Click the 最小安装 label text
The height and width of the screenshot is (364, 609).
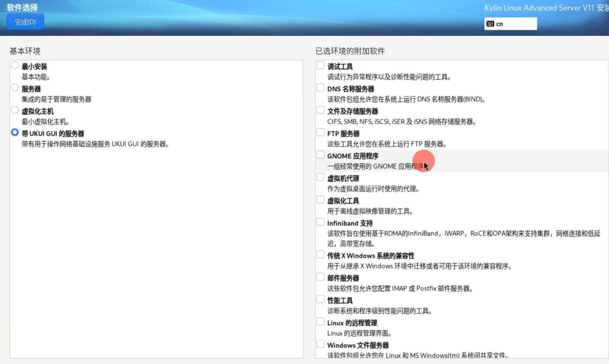tap(35, 67)
